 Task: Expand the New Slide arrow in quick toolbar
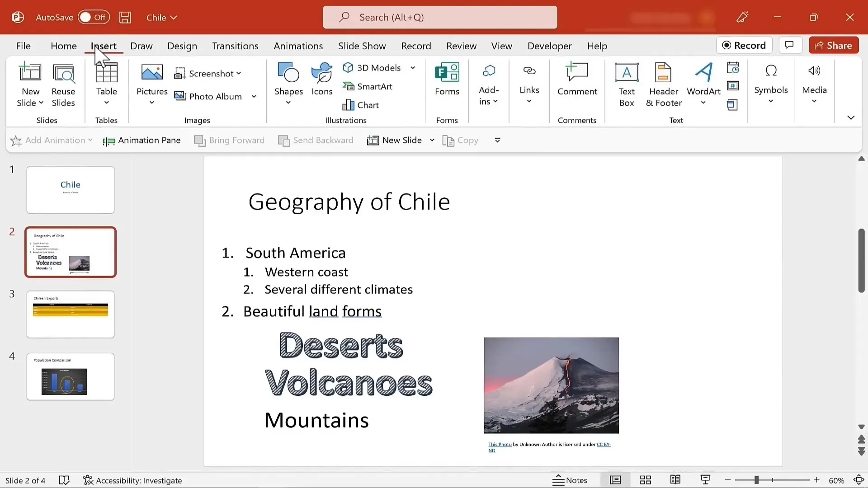(432, 140)
